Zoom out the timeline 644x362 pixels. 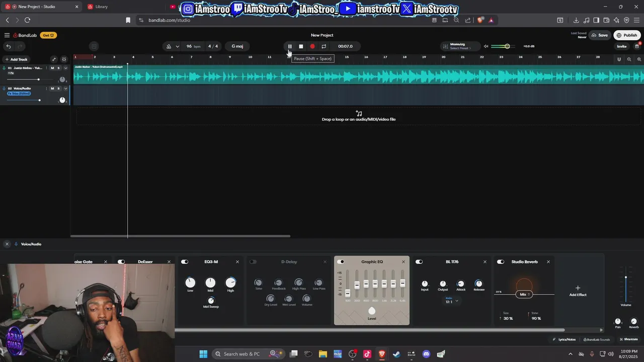point(629,59)
